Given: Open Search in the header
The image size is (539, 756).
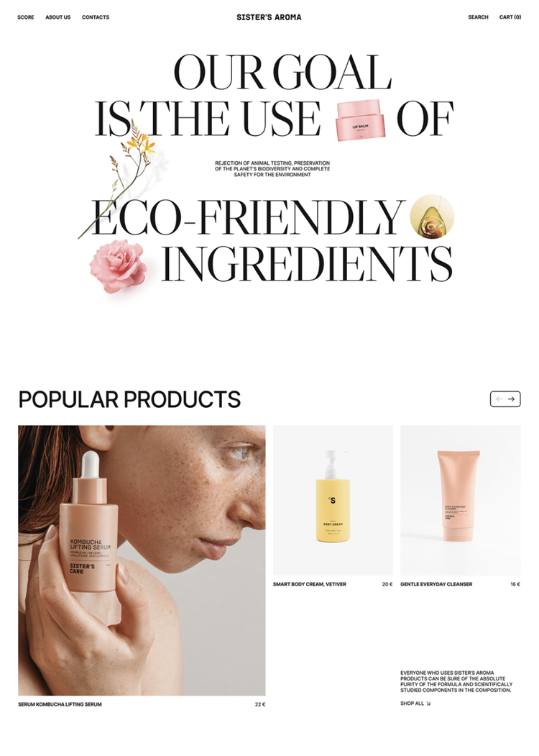Looking at the screenshot, I should 479,17.
